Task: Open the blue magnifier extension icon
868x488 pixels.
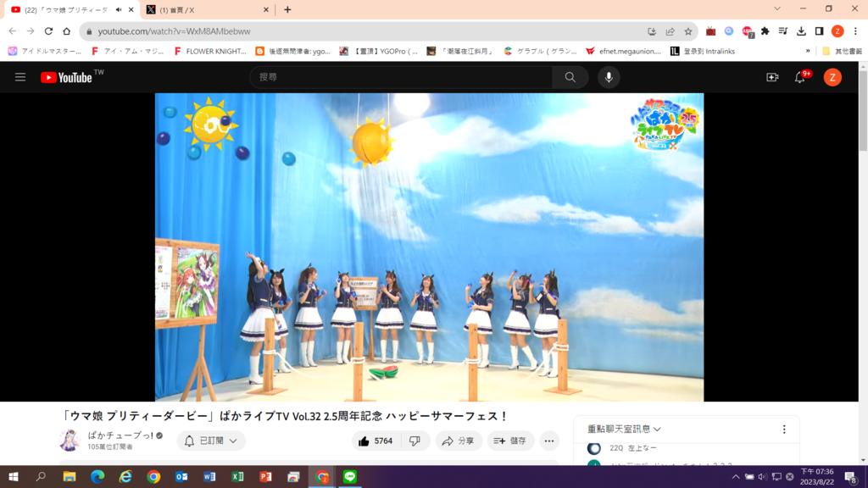Action: (x=729, y=31)
